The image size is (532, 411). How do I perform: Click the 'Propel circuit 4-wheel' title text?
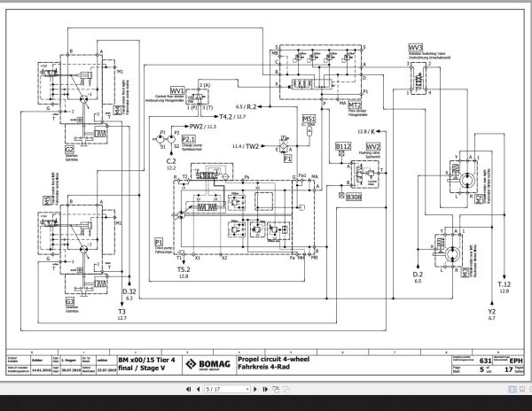[274, 359]
